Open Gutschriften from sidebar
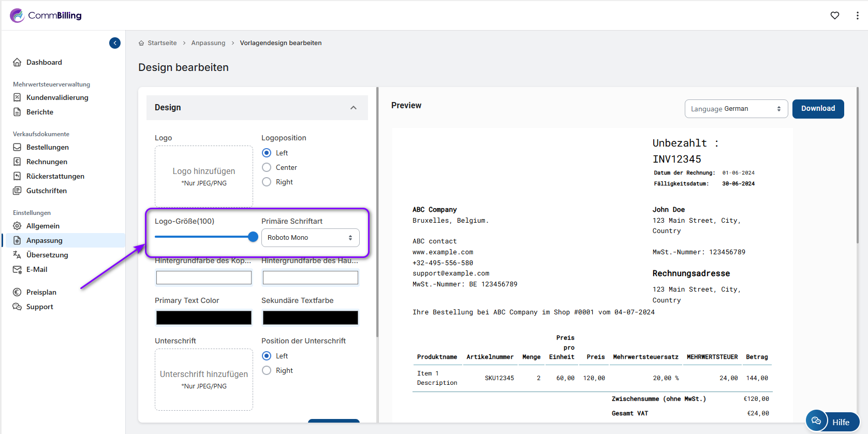The image size is (868, 434). coord(47,191)
